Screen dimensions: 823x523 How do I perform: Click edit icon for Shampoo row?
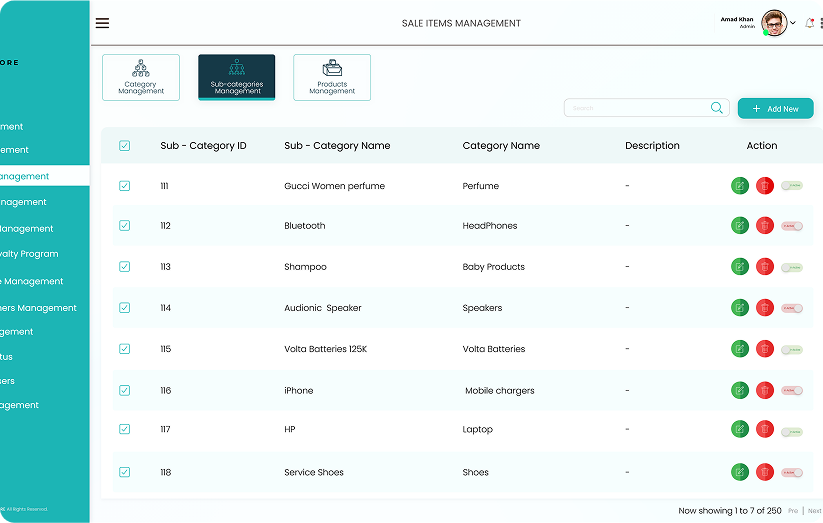click(x=740, y=267)
